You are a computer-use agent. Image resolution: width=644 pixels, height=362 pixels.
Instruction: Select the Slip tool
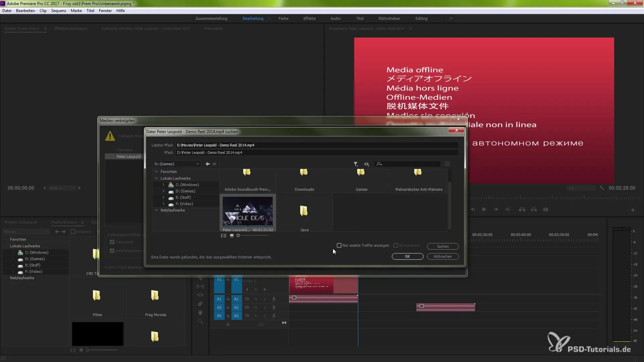pos(200,286)
